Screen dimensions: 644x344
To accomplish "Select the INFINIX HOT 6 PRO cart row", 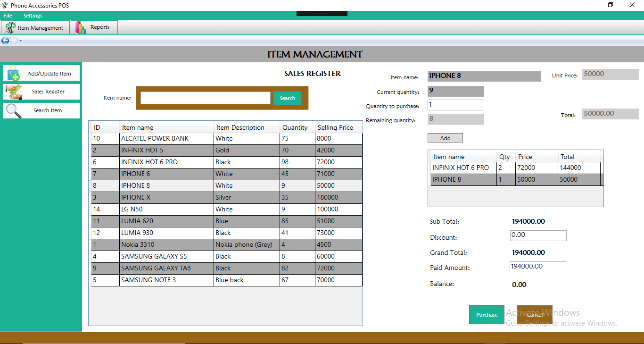I will tap(517, 168).
